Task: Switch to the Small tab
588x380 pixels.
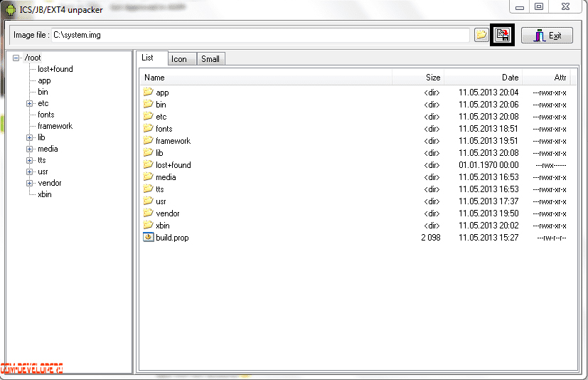Action: (x=210, y=59)
